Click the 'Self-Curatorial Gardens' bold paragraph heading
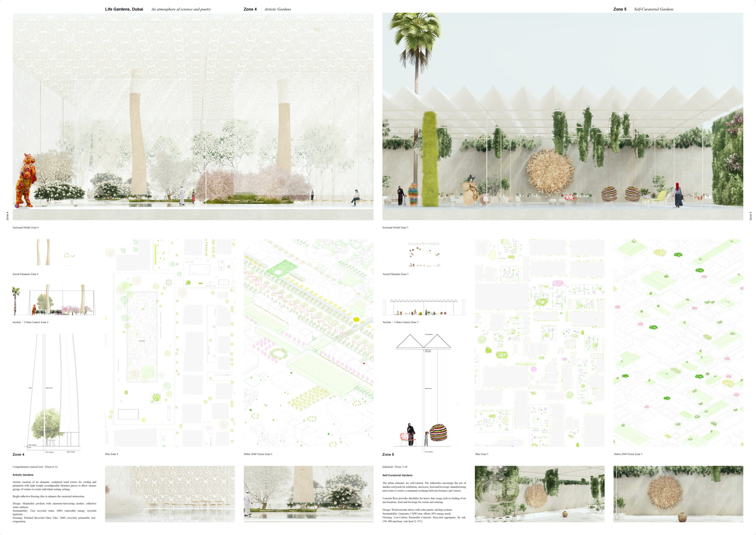The width and height of the screenshot is (756, 535). pos(397,475)
